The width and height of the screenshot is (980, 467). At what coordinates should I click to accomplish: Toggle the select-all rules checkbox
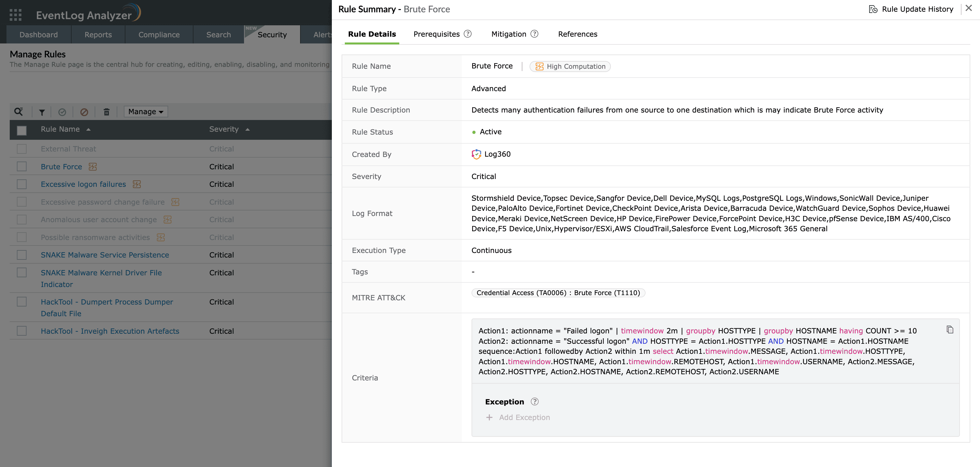point(22,131)
